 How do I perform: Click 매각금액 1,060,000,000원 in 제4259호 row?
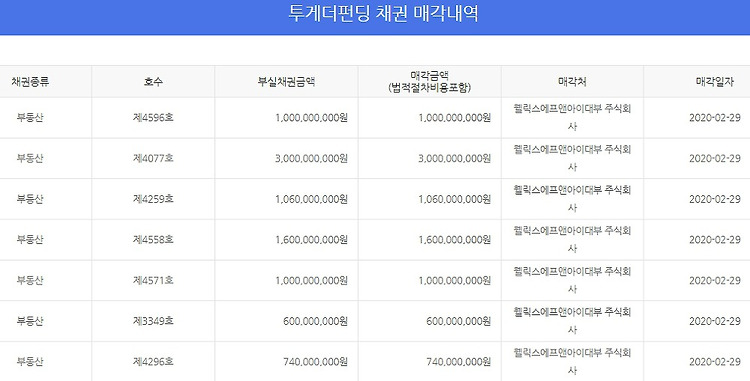pyautogui.click(x=454, y=199)
